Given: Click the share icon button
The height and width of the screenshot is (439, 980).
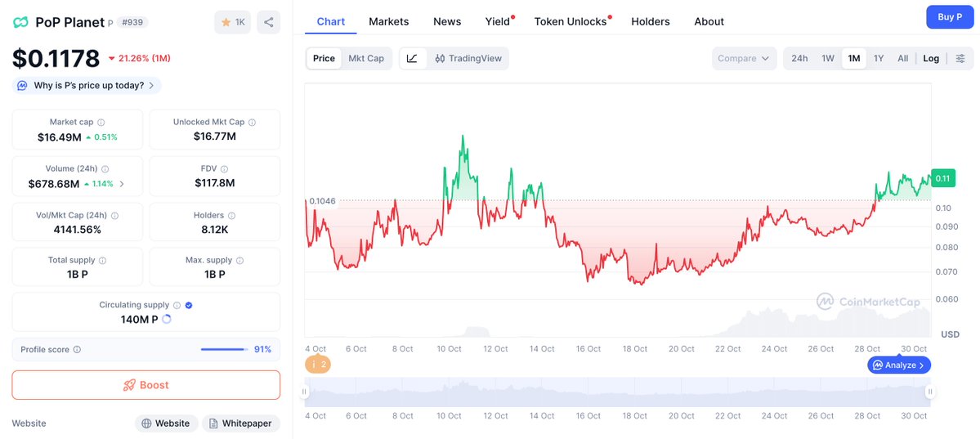Looking at the screenshot, I should tap(268, 22).
